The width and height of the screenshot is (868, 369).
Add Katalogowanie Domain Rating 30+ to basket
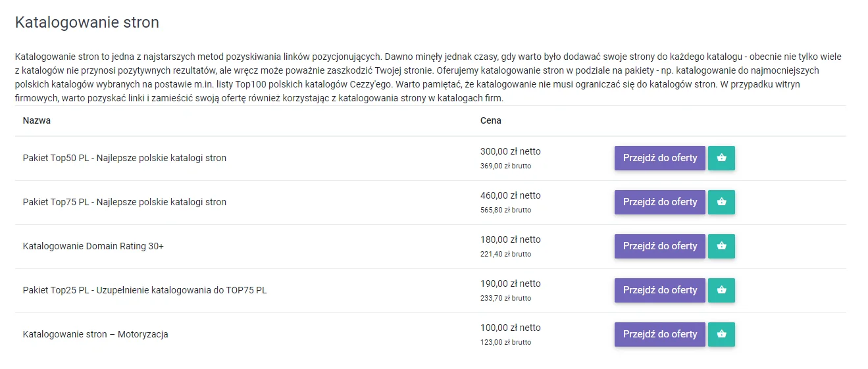[x=721, y=246]
